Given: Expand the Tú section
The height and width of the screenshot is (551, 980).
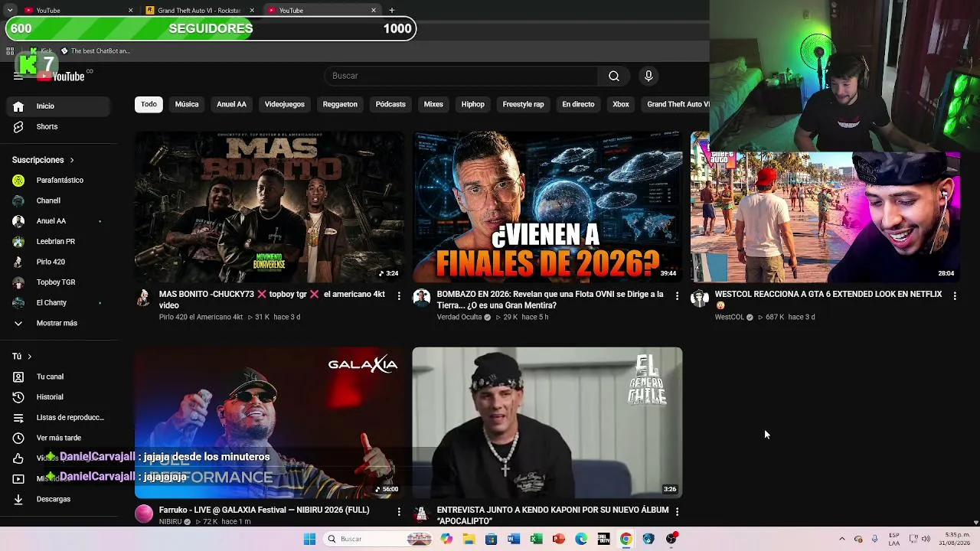Looking at the screenshot, I should (x=22, y=357).
